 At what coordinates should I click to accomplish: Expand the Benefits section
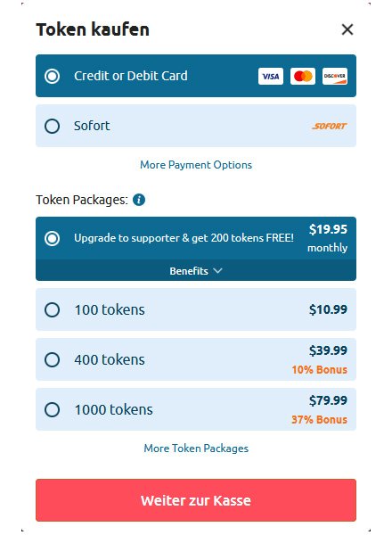pos(196,270)
